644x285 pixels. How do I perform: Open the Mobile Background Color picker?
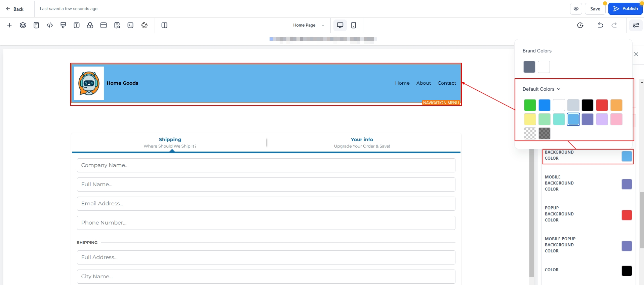627,184
